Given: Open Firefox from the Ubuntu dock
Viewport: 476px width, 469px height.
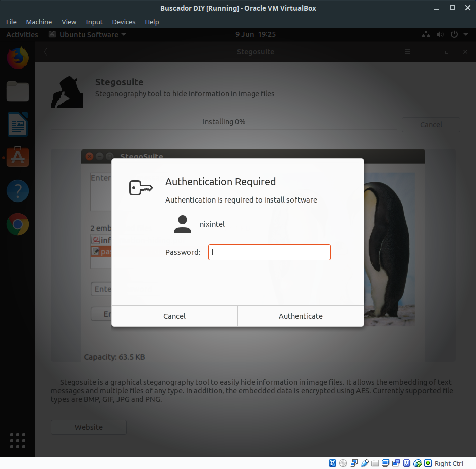Looking at the screenshot, I should (x=18, y=57).
